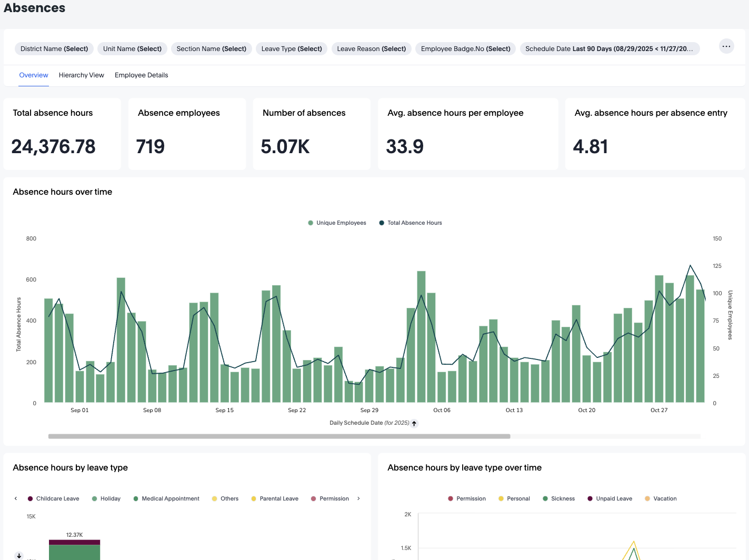Toggle the Unpaid Leave legend item
This screenshot has width=749, height=560.
[610, 499]
